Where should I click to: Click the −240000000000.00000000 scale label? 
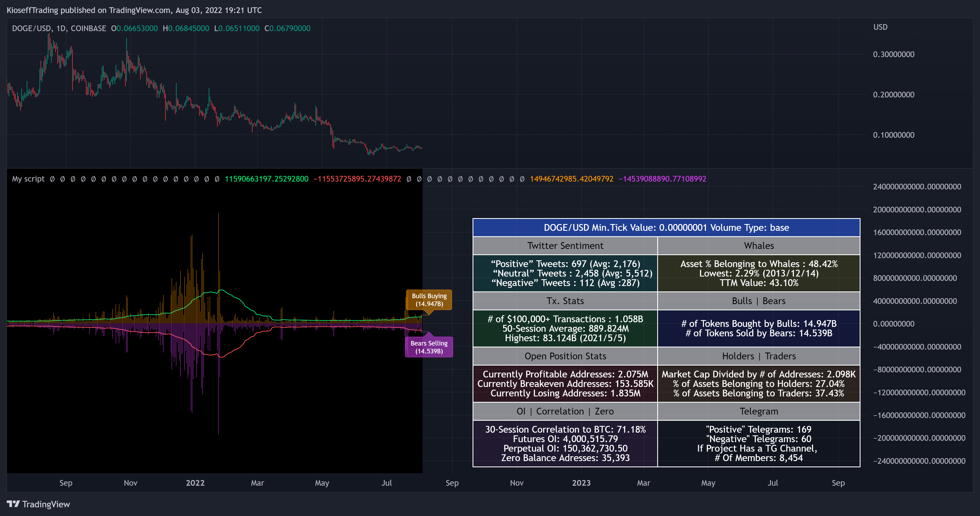tap(919, 461)
